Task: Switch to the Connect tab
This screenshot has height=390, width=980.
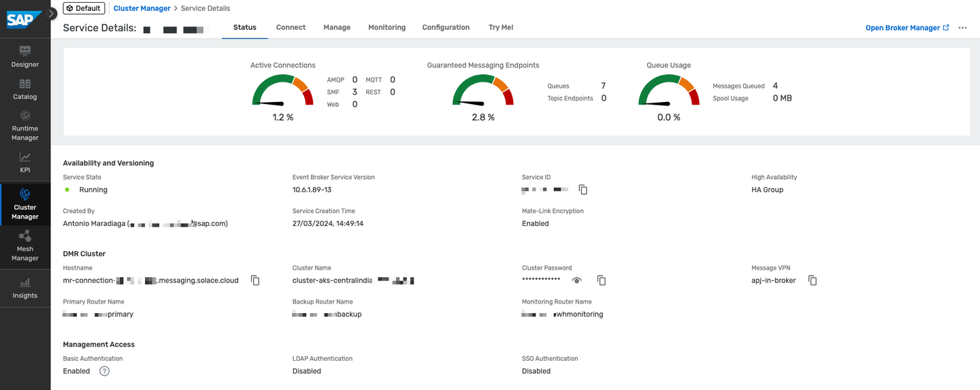Action: pos(291,27)
